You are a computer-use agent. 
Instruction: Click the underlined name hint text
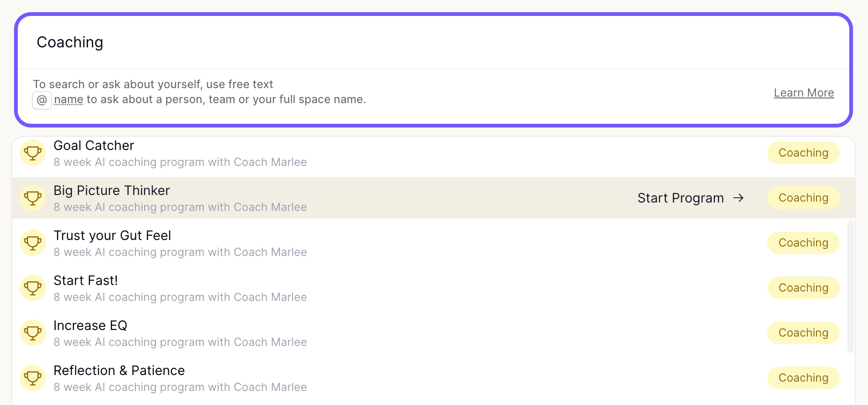pyautogui.click(x=68, y=99)
